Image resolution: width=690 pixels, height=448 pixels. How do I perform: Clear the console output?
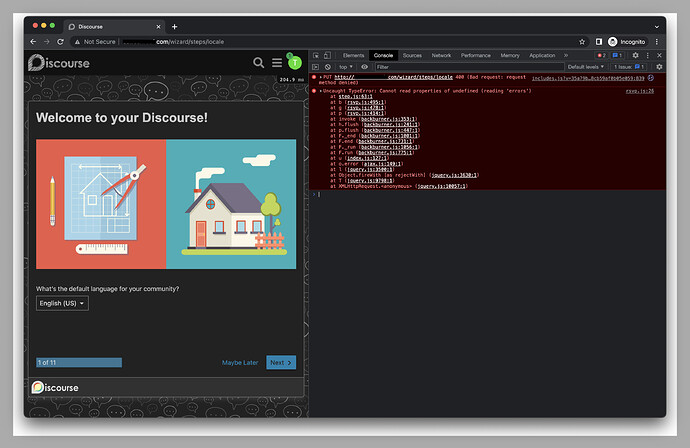[328, 67]
